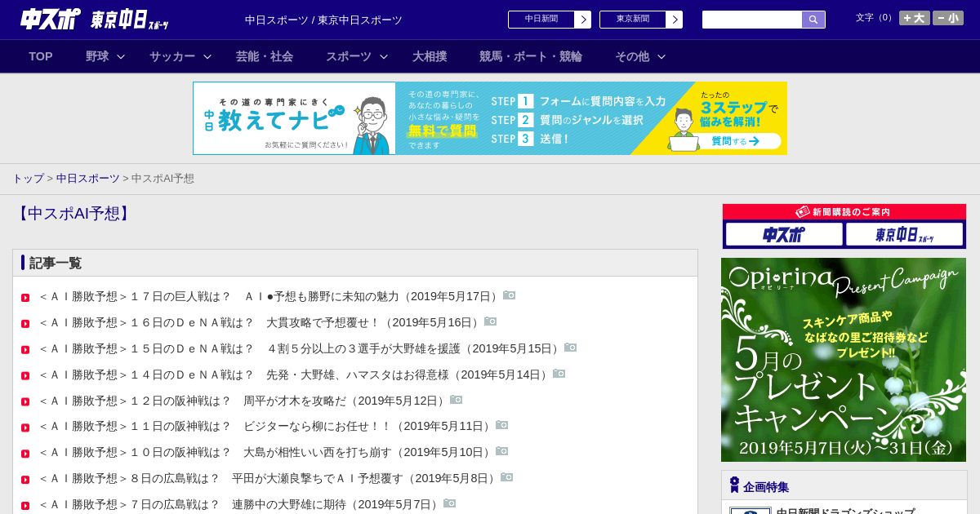Click the arrow beside 東京新聞
This screenshot has width=980, height=514.
tap(675, 20)
